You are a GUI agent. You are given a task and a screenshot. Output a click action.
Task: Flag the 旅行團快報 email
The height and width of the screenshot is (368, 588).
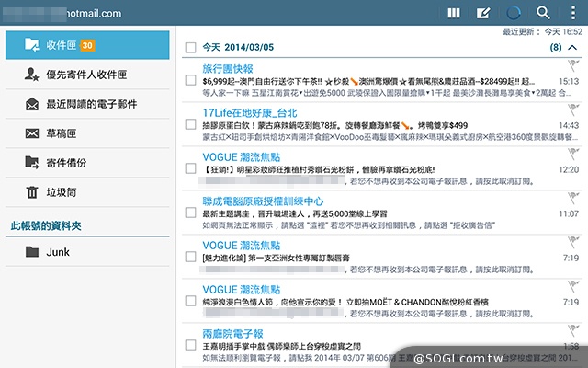tap(571, 65)
